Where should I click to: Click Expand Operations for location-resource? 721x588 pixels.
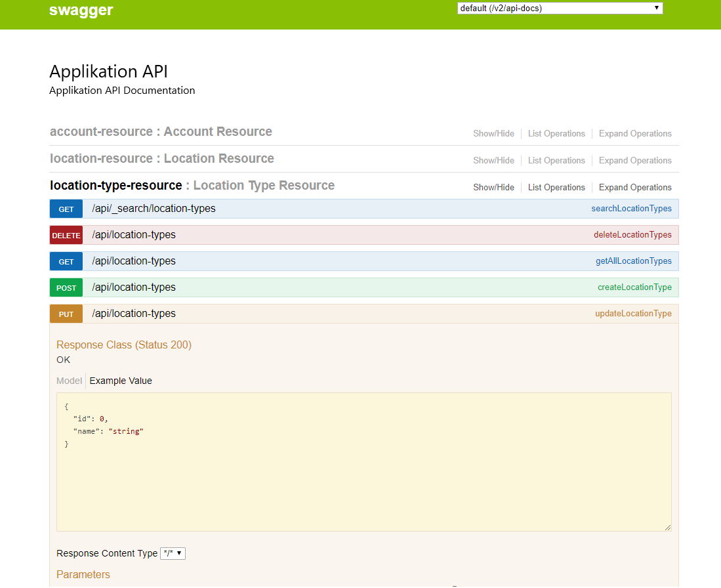coord(635,161)
